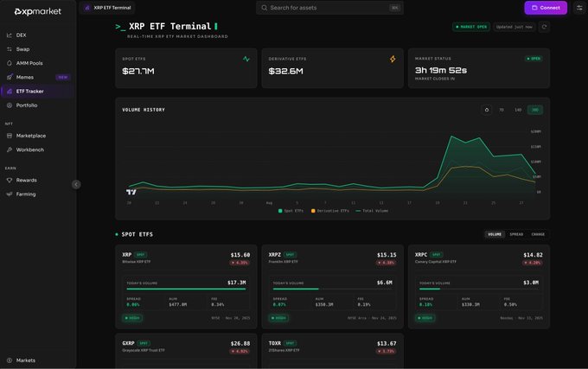Viewport: 588px width, 369px height.
Task: Sort spot ETFs by Volume
Action: pyautogui.click(x=495, y=234)
